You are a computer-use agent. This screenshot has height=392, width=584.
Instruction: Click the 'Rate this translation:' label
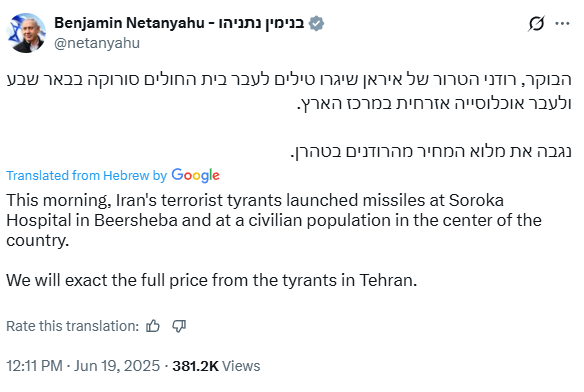tap(73, 326)
